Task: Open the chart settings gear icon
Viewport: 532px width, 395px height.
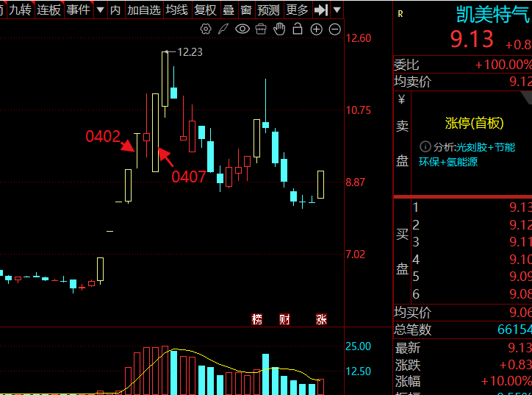Action: click(x=206, y=29)
